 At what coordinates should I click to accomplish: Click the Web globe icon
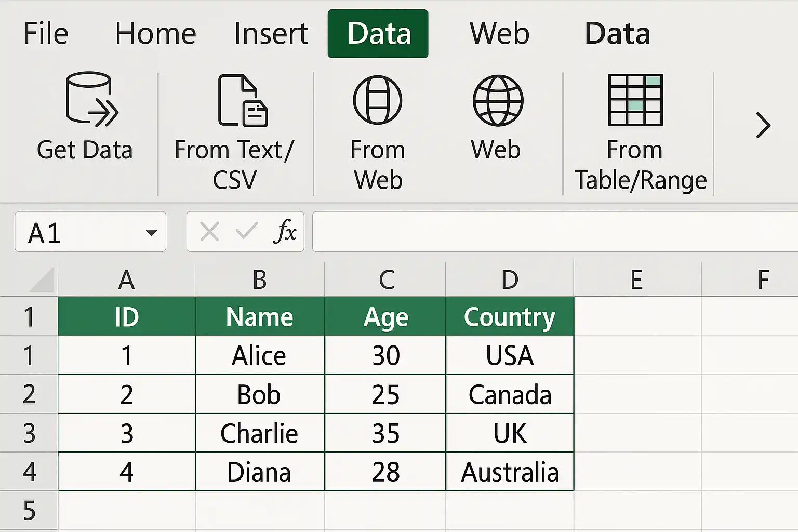point(498,100)
